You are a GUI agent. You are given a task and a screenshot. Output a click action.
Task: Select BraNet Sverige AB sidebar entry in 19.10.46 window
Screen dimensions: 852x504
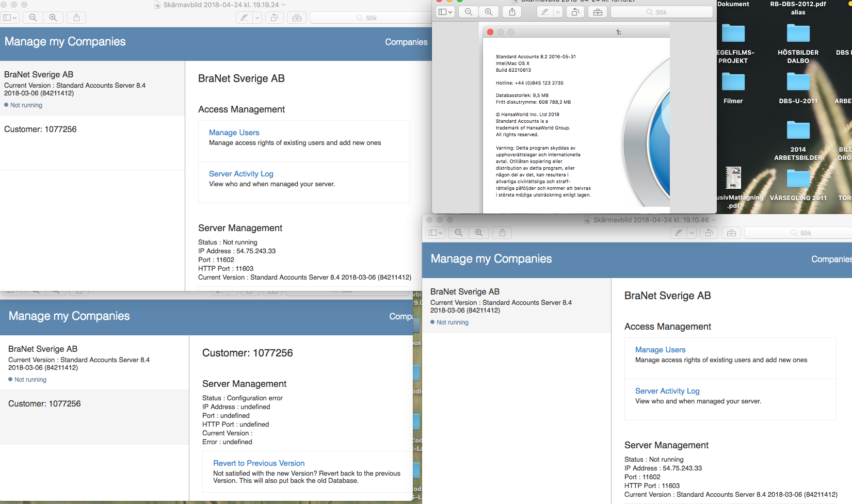pos(517,305)
